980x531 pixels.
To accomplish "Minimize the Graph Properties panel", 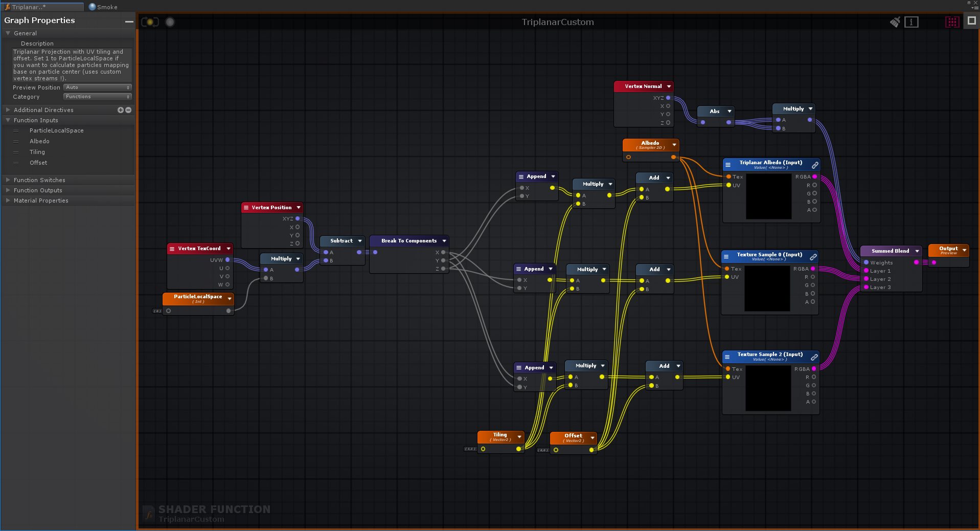I will (x=129, y=21).
